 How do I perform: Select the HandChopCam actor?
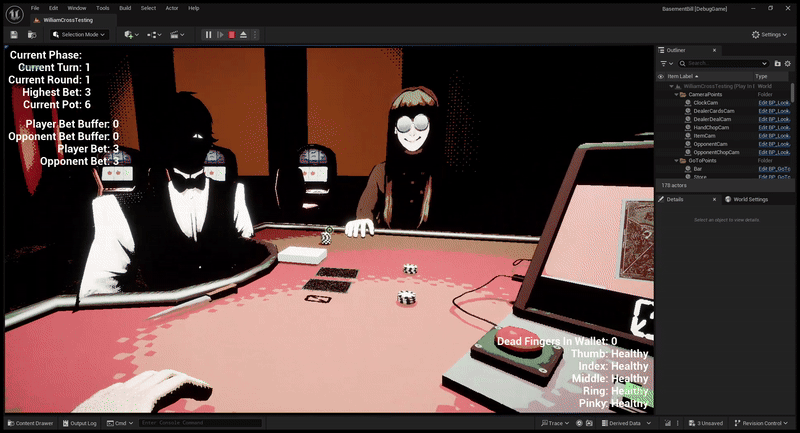(711, 128)
